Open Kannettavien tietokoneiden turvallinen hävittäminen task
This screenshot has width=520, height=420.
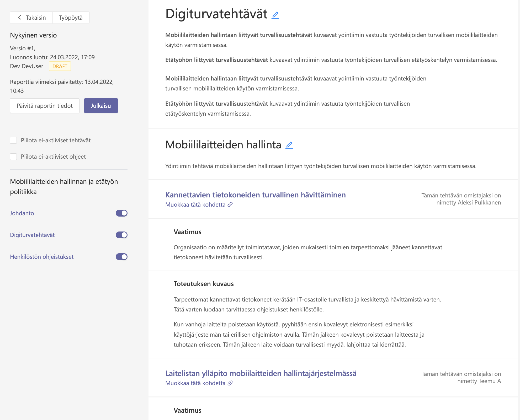click(x=255, y=195)
